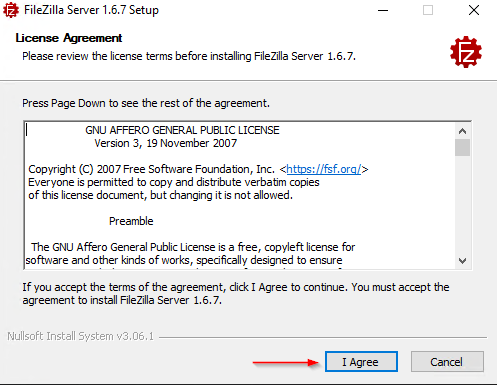Minimize the FileZilla Server Setup window
This screenshot has height=385, width=497.
[383, 10]
